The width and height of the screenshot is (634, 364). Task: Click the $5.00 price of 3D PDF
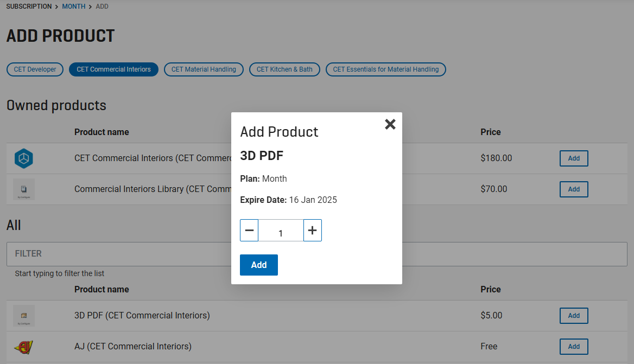pos(491,316)
